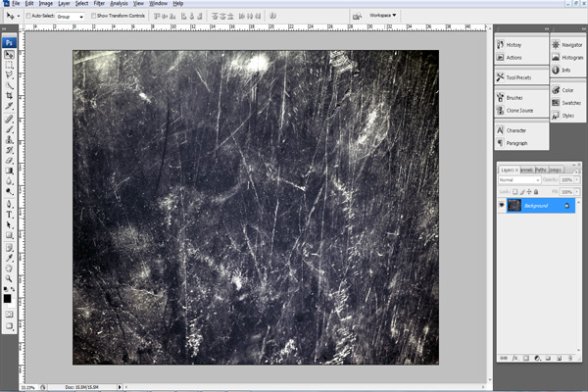
Task: Open the Navigator panel
Action: [567, 45]
